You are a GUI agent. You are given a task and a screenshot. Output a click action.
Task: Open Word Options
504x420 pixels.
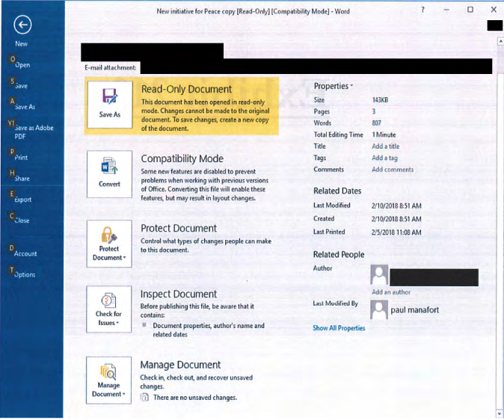(25, 274)
